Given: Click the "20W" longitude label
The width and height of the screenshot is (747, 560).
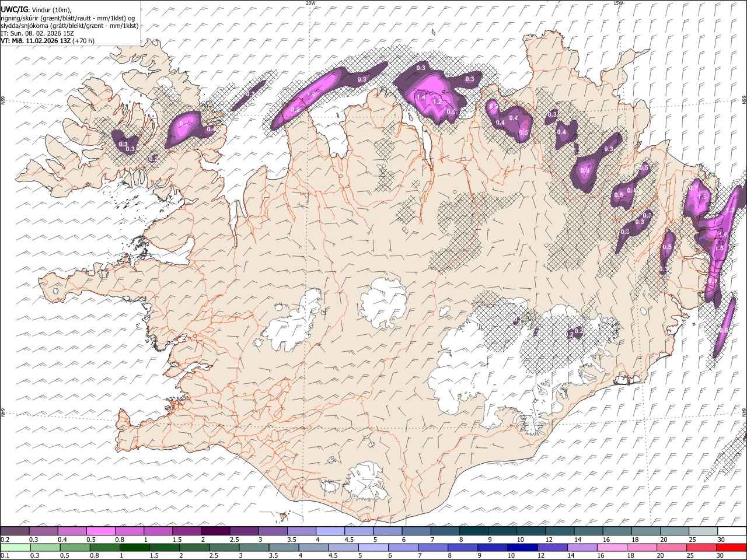Looking at the screenshot, I should tap(310, 3).
